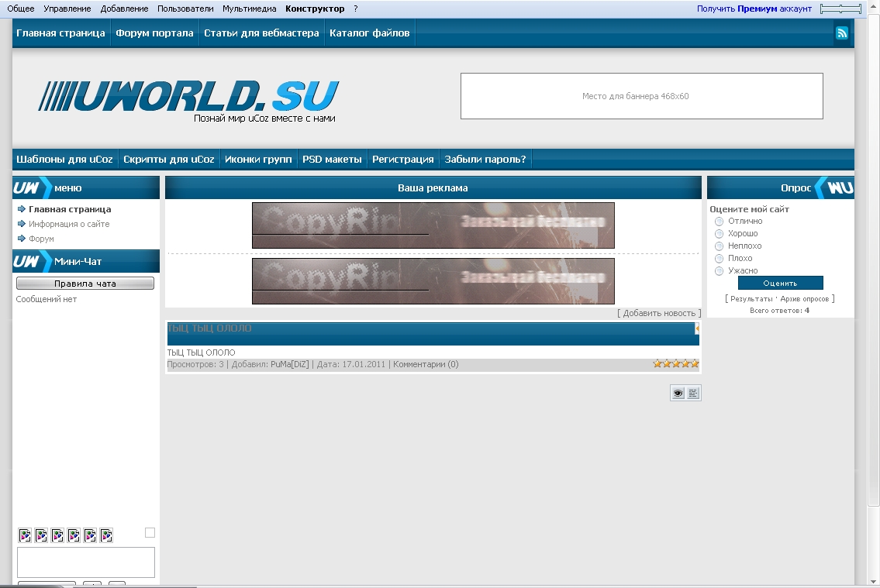This screenshot has height=588, width=880.
Task: Click the author name PuMa[DiZ]
Action: 290,364
